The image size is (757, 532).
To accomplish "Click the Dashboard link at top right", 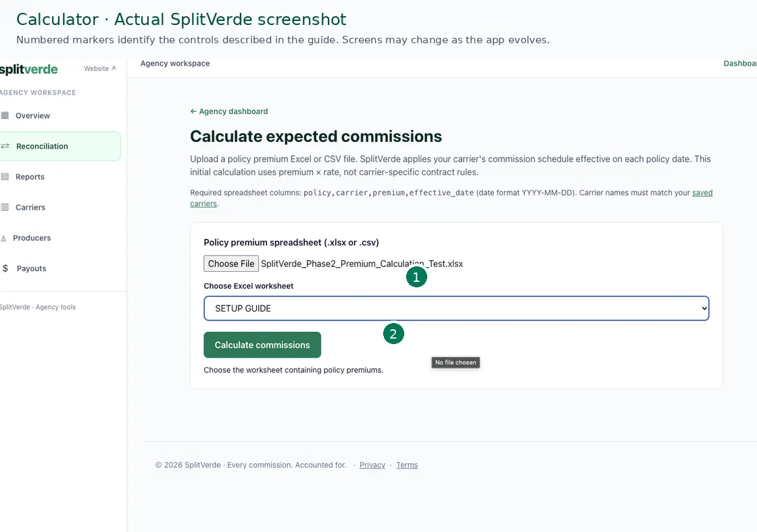I will click(x=740, y=64).
